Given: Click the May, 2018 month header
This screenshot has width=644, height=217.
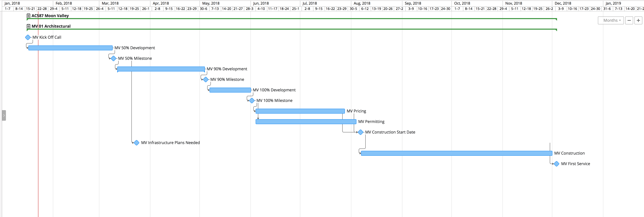Looking at the screenshot, I should click(x=225, y=3).
